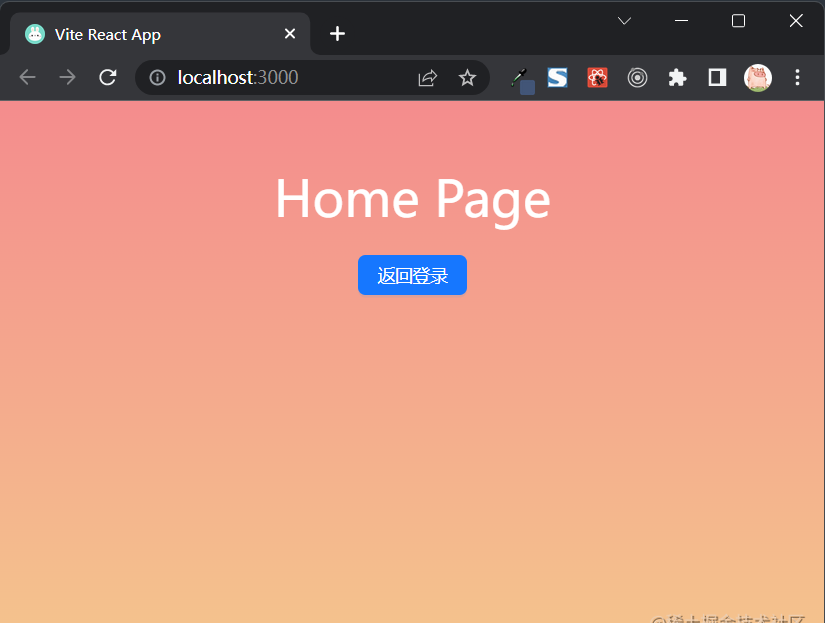
Task: Open the Extensions puzzle piece menu
Action: click(677, 78)
